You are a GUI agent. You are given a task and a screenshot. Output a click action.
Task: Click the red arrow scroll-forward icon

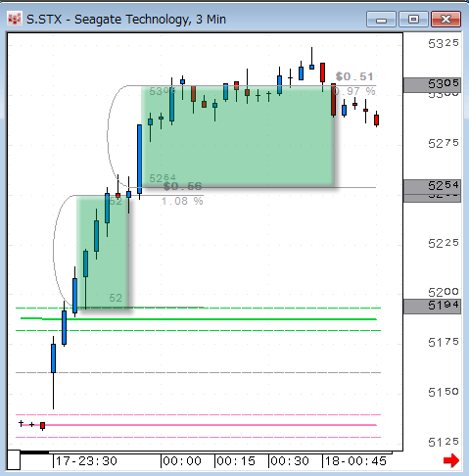(451, 460)
